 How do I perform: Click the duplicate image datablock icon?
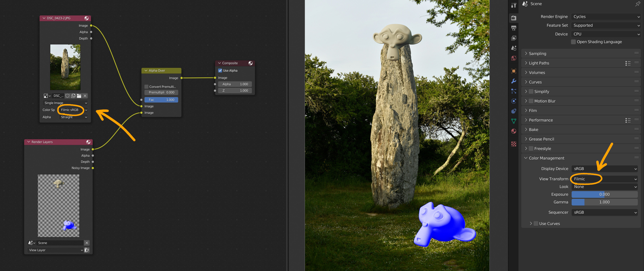click(73, 96)
